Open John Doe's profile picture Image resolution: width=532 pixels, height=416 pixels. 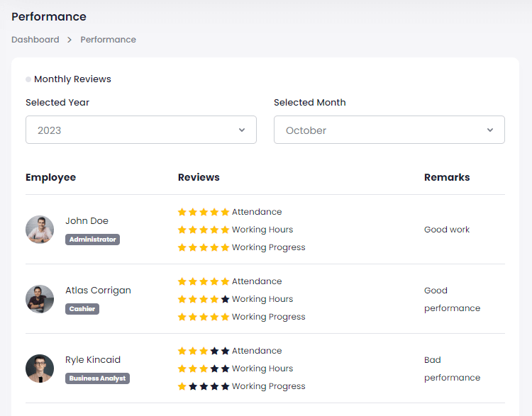[40, 230]
